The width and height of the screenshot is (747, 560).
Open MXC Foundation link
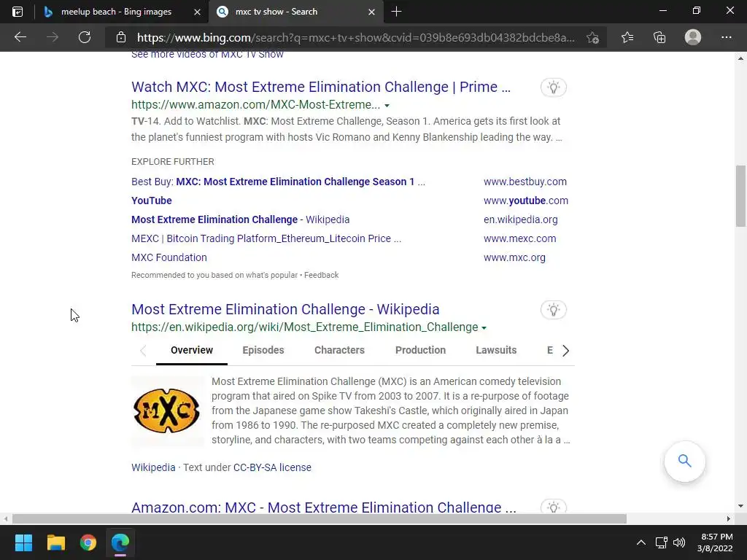(169, 257)
